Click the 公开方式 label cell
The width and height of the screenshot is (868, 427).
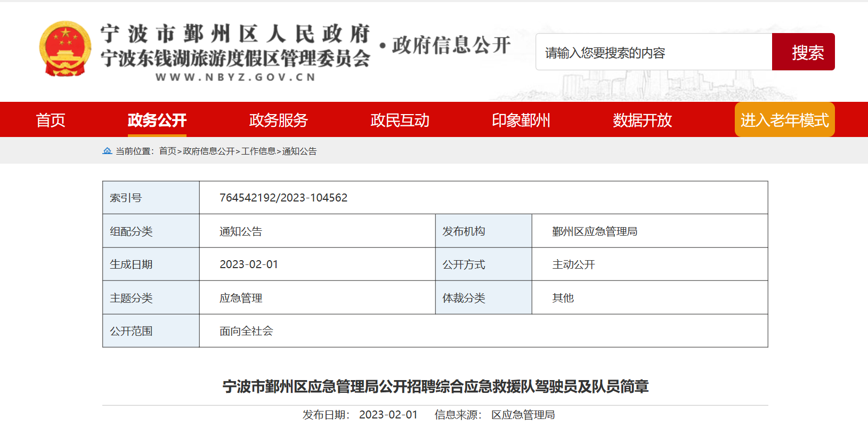point(484,264)
